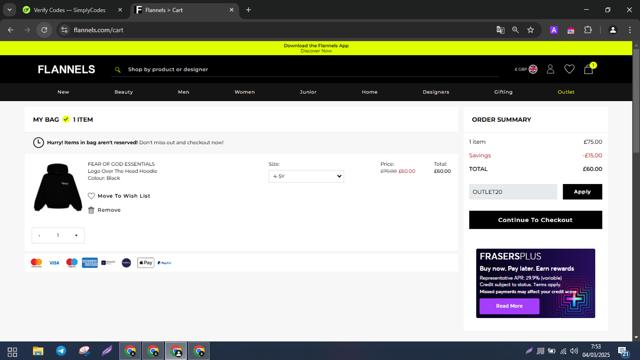Click the browser address bar showing flannels.com/cart
The width and height of the screenshot is (640, 360).
pos(278,30)
